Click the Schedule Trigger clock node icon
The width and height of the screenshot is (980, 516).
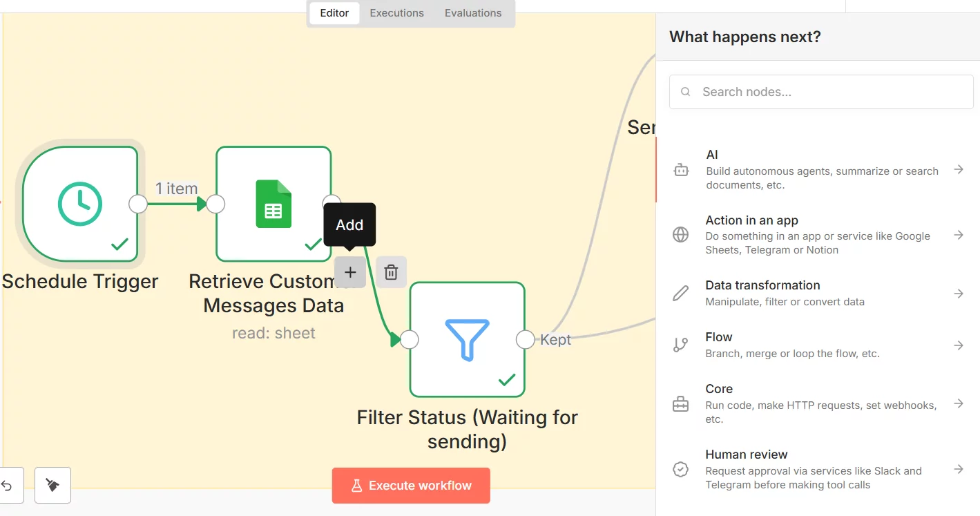coord(80,204)
